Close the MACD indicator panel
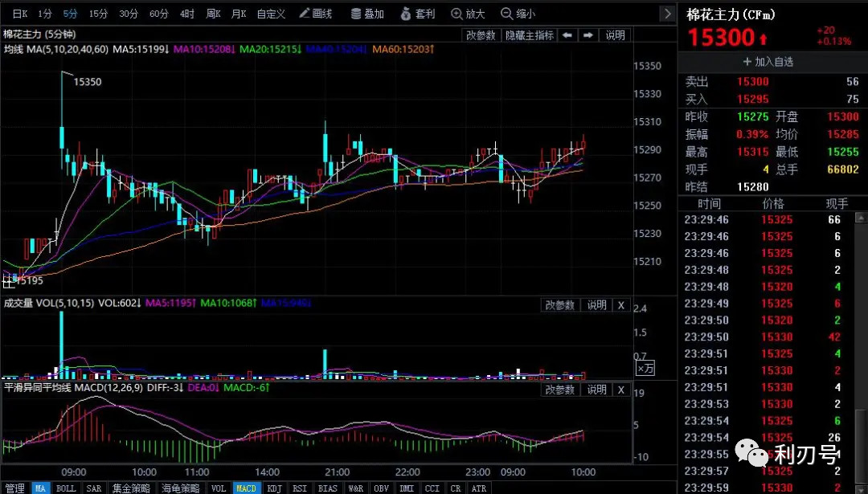The width and height of the screenshot is (868, 494). (620, 390)
